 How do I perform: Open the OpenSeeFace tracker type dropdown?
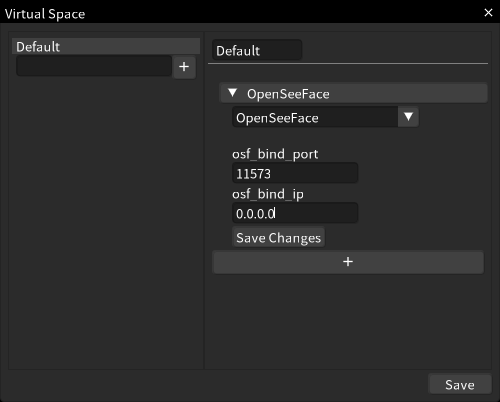pyautogui.click(x=325, y=117)
